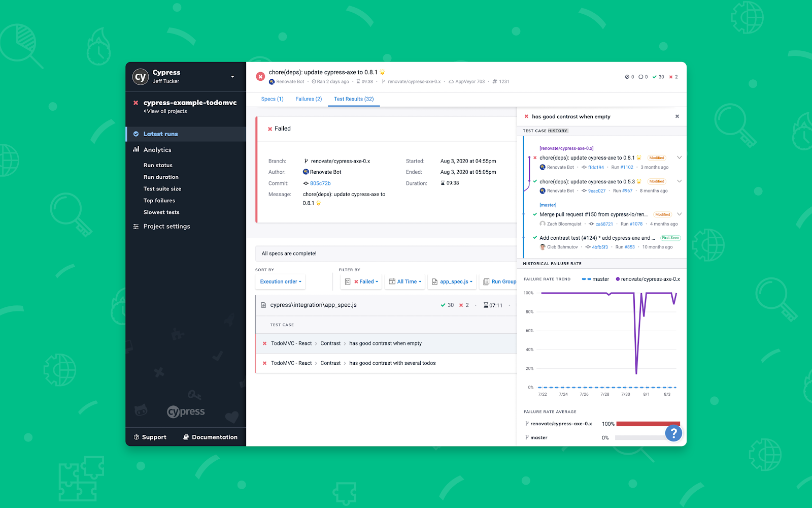812x508 pixels.
Task: Click the Renovate Bot author avatar in details
Action: coord(306,172)
